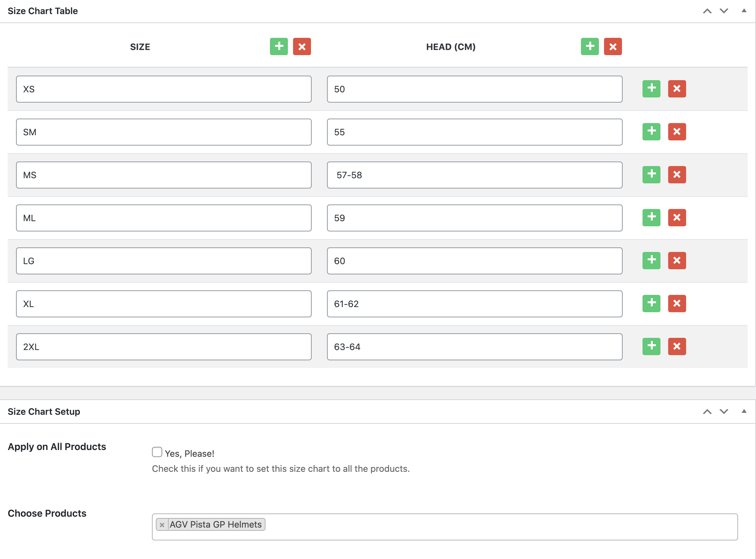Move the Size Chart Table panel down

coord(724,11)
